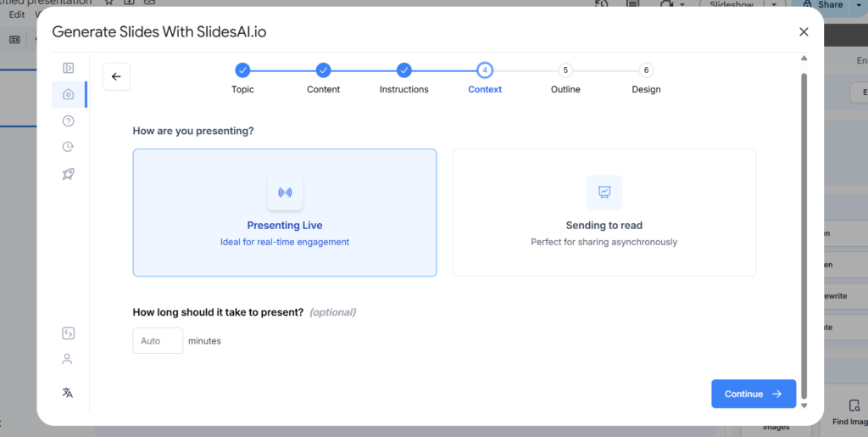Open the user account icon
Image resolution: width=868 pixels, height=437 pixels.
[x=68, y=359]
